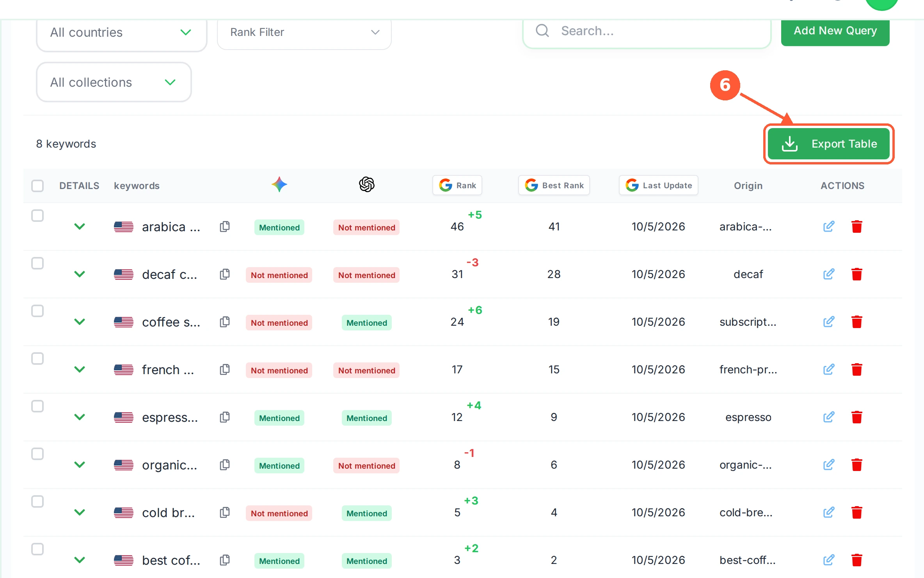This screenshot has width=924, height=578.
Task: Sort by Google Rank column
Action: (x=457, y=185)
